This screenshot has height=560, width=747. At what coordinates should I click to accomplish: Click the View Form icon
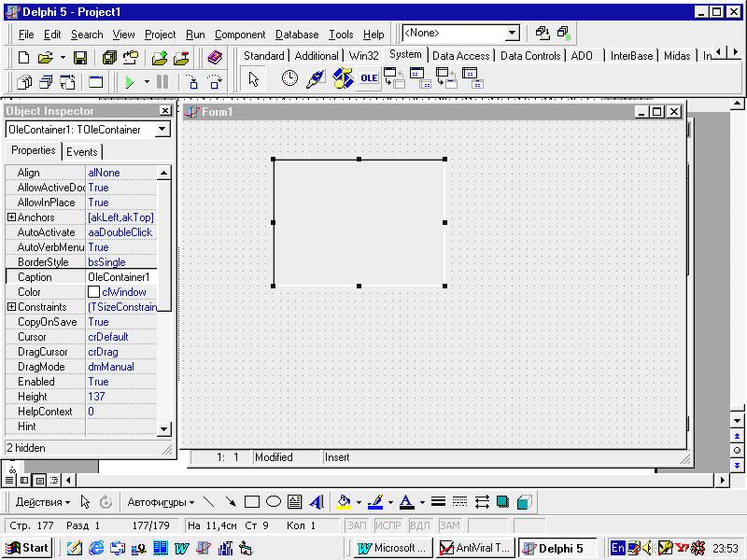click(x=46, y=82)
